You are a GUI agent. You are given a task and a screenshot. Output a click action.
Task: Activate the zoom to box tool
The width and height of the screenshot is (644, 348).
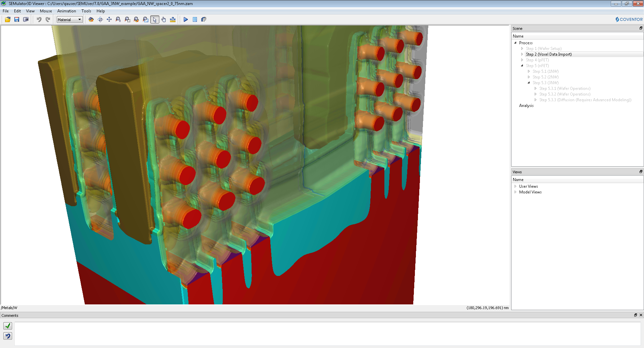(x=127, y=19)
